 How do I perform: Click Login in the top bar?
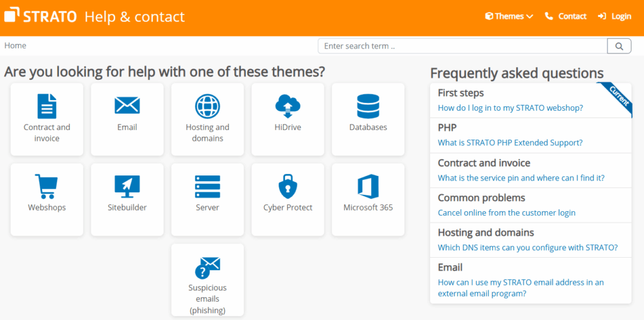click(x=614, y=16)
